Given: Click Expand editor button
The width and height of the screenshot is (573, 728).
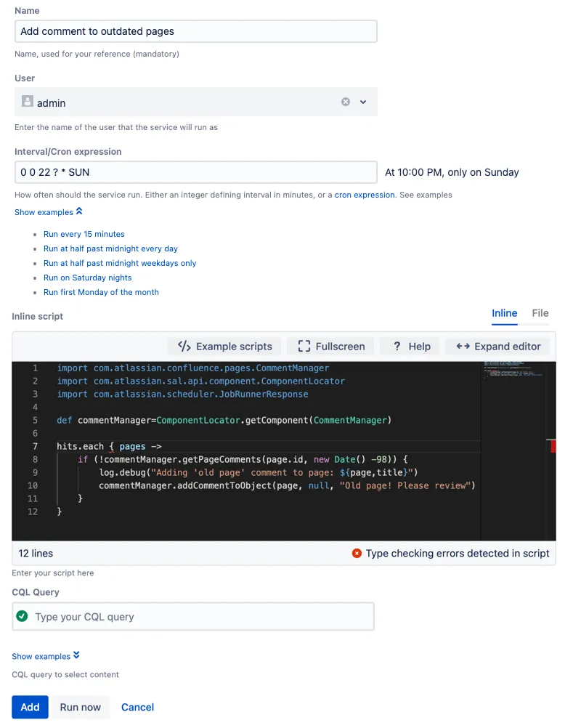Looking at the screenshot, I should 497,347.
